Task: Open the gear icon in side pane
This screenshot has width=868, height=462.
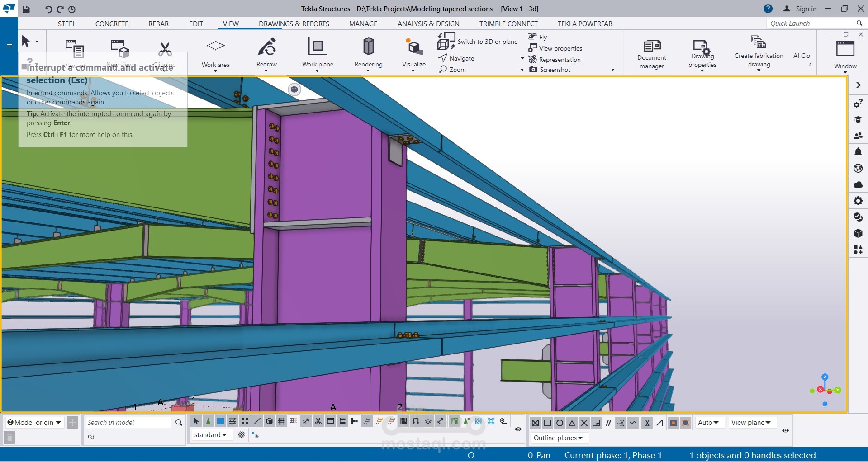Action: pos(858,201)
